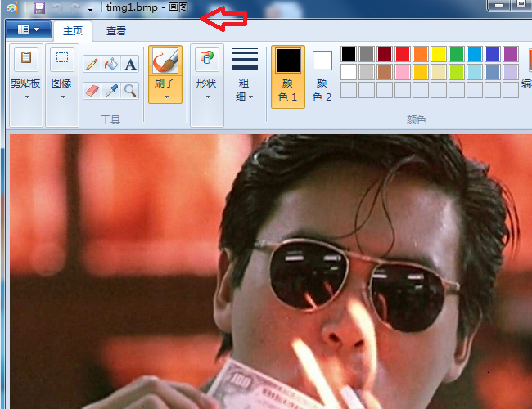Expand the Clipboard (剪贴板) dropdown arrow
Viewport: 532px width, 409px height.
point(27,97)
